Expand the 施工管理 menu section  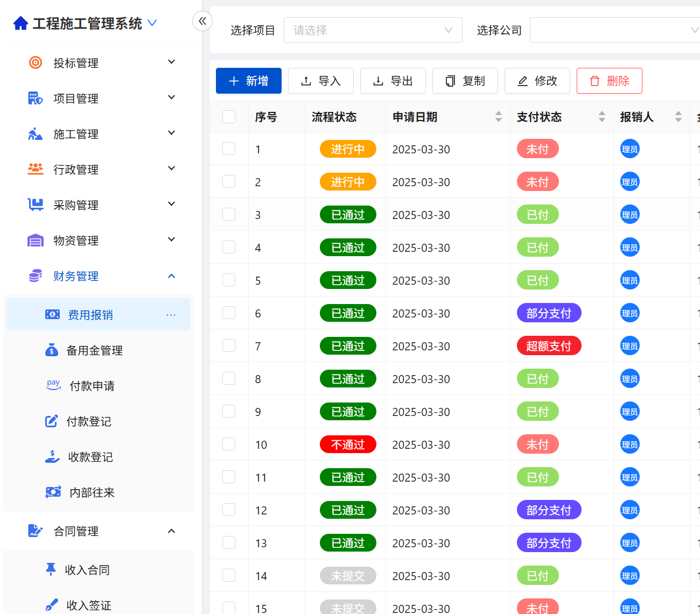click(171, 134)
